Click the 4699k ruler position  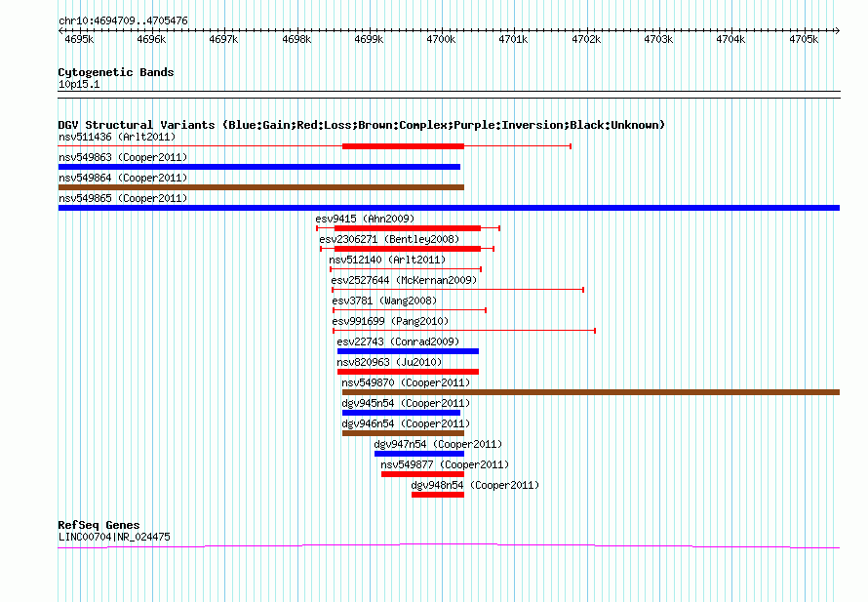[x=369, y=39]
